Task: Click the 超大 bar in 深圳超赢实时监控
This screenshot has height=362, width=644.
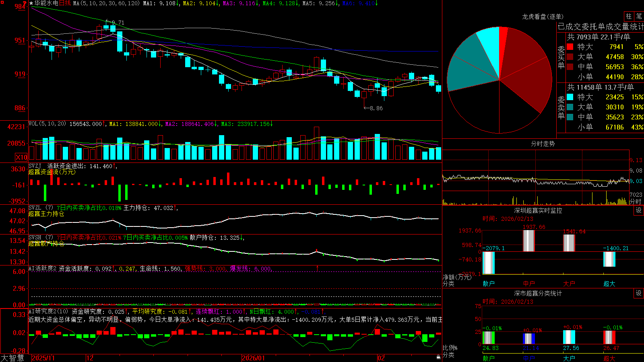Action: pyautogui.click(x=609, y=259)
